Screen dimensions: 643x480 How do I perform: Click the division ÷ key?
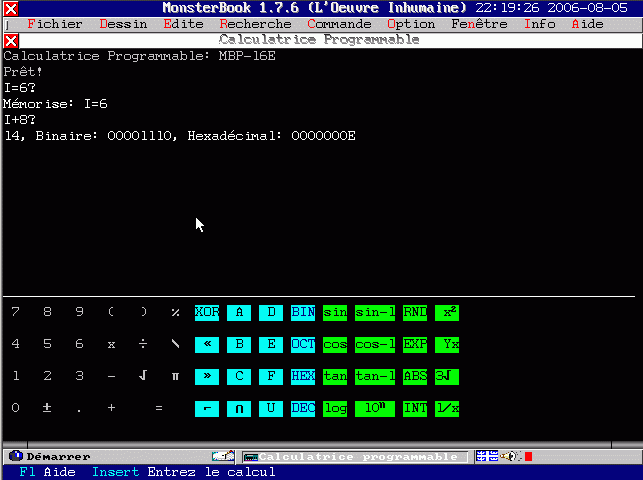click(x=143, y=344)
